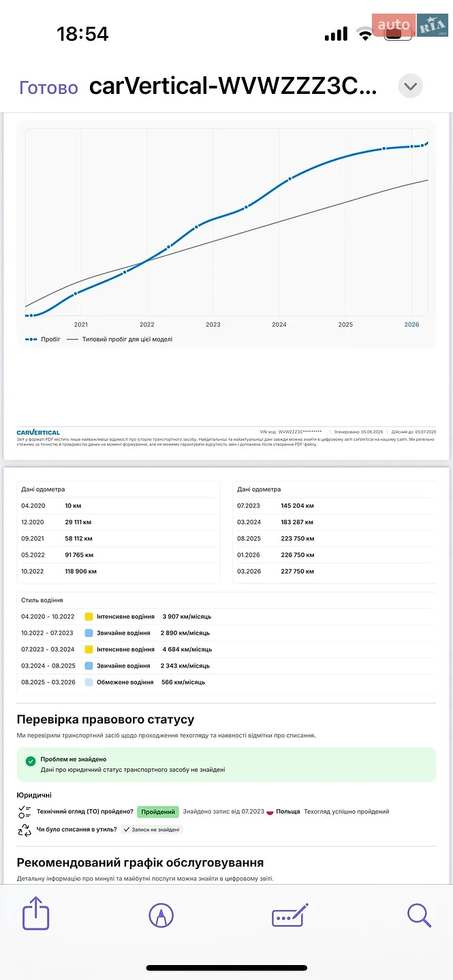Tap the auto RIA logo
This screenshot has width=453, height=980.
409,26
